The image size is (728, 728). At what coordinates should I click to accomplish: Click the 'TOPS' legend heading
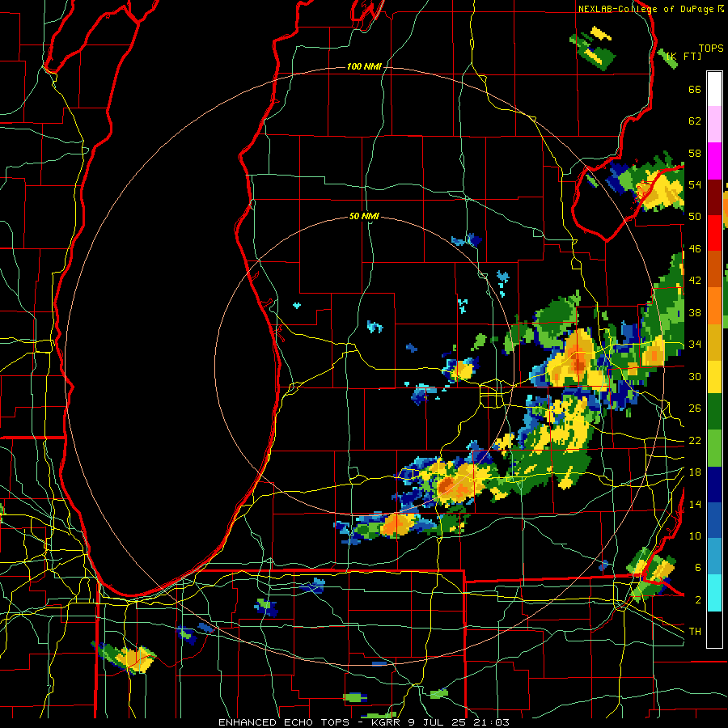711,49
